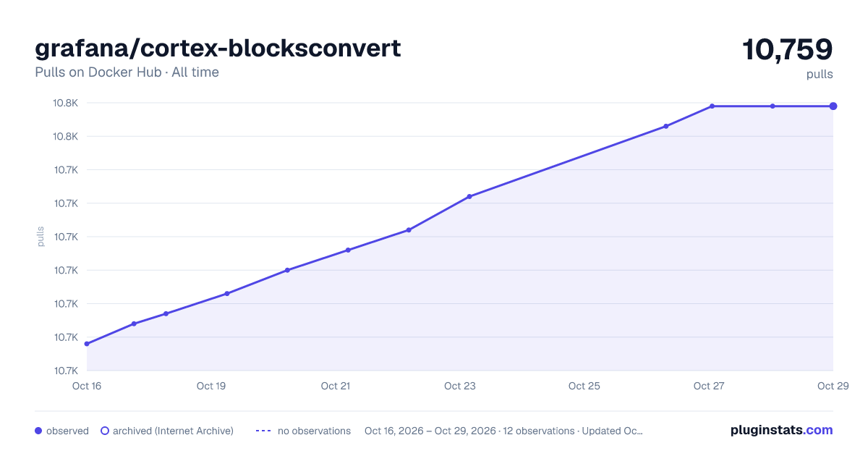
Task: Select the second data point on the line
Action: [134, 324]
